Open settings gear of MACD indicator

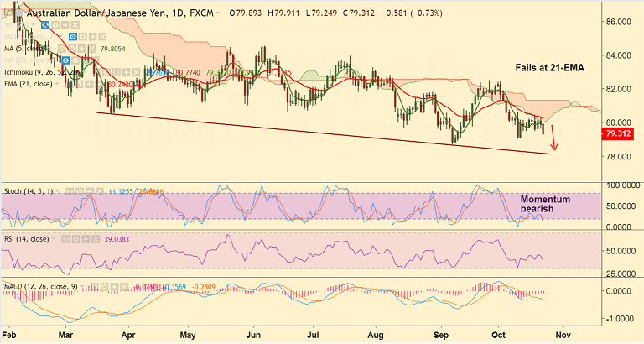[106, 287]
